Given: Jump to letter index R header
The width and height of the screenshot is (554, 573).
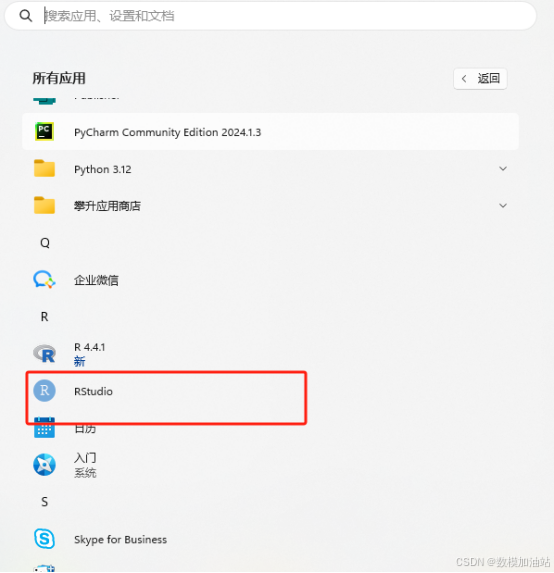Looking at the screenshot, I should click(x=44, y=316).
